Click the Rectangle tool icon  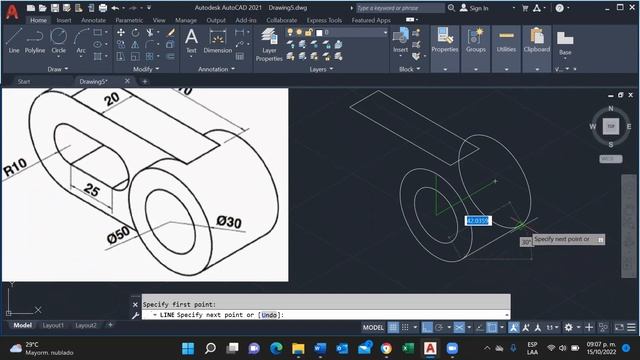98,32
